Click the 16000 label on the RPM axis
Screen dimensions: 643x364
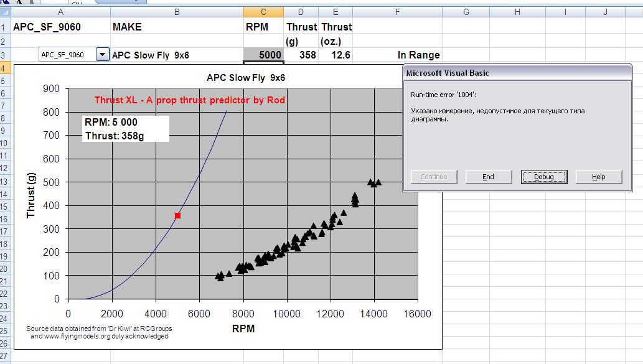coord(417,314)
